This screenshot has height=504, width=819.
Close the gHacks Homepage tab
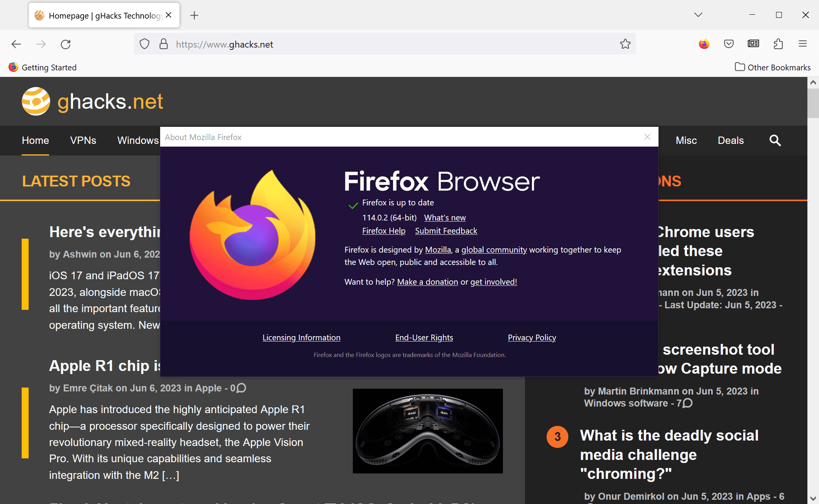(x=169, y=15)
